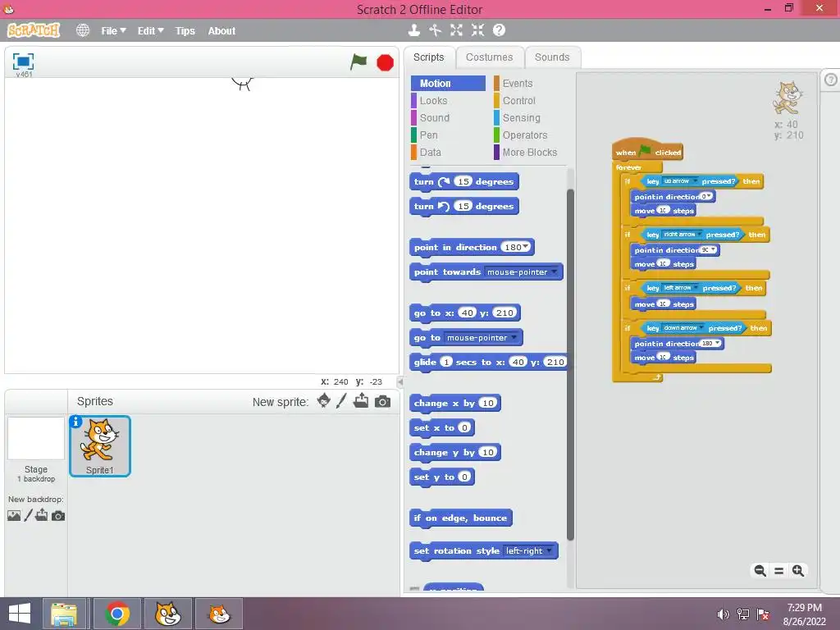Click the if on edge, bounce block
840x630 pixels.
click(461, 518)
